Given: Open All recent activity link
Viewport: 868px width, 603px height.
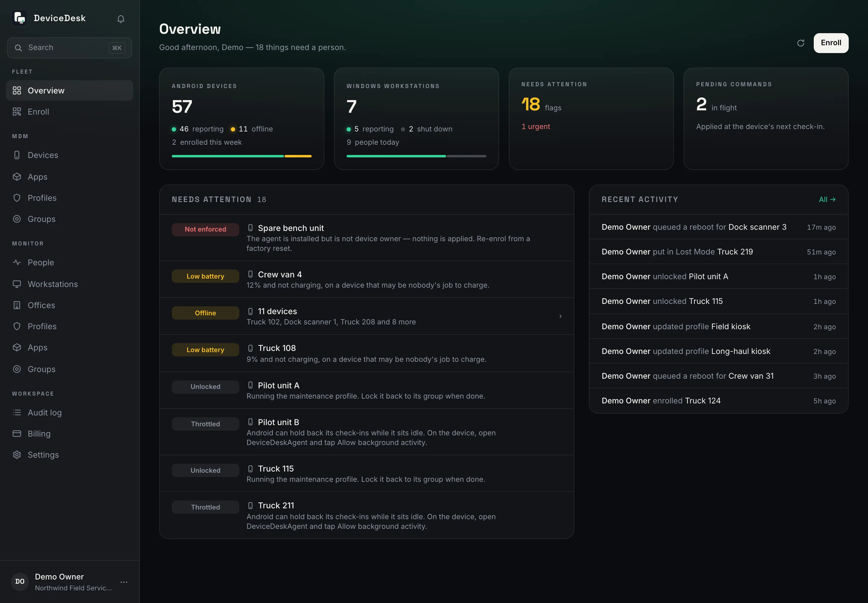Looking at the screenshot, I should 827,200.
